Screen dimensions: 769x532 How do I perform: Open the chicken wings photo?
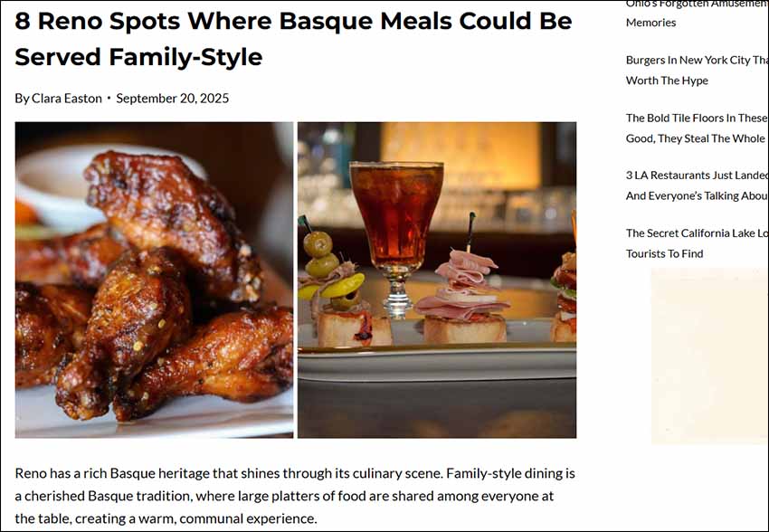(x=154, y=280)
